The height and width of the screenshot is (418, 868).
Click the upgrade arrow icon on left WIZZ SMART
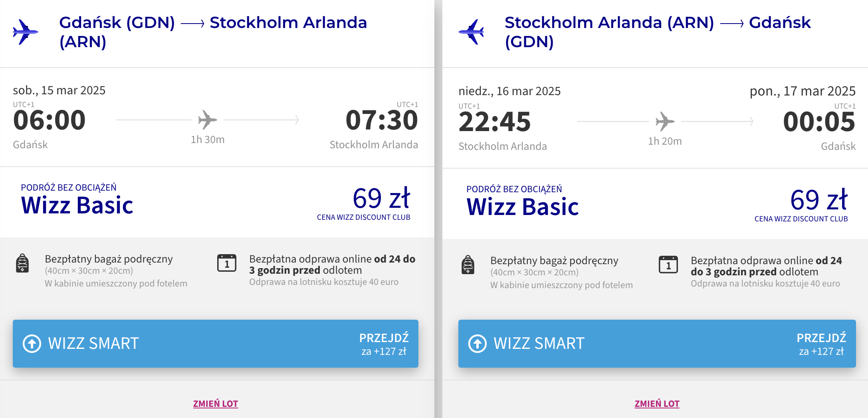32,344
